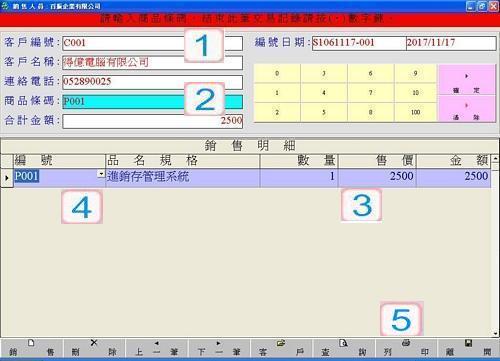The width and height of the screenshot is (500, 361).
Task: Expand the P001 product code dropdown in grid
Action: (x=101, y=174)
